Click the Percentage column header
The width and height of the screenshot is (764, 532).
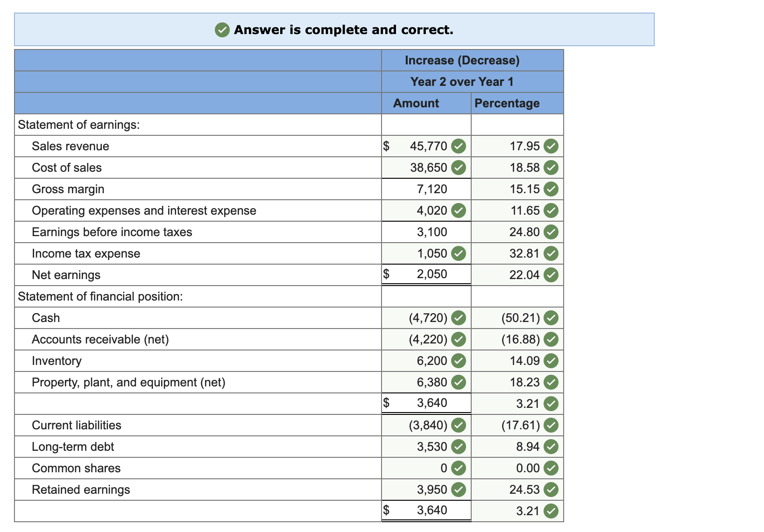(x=507, y=103)
